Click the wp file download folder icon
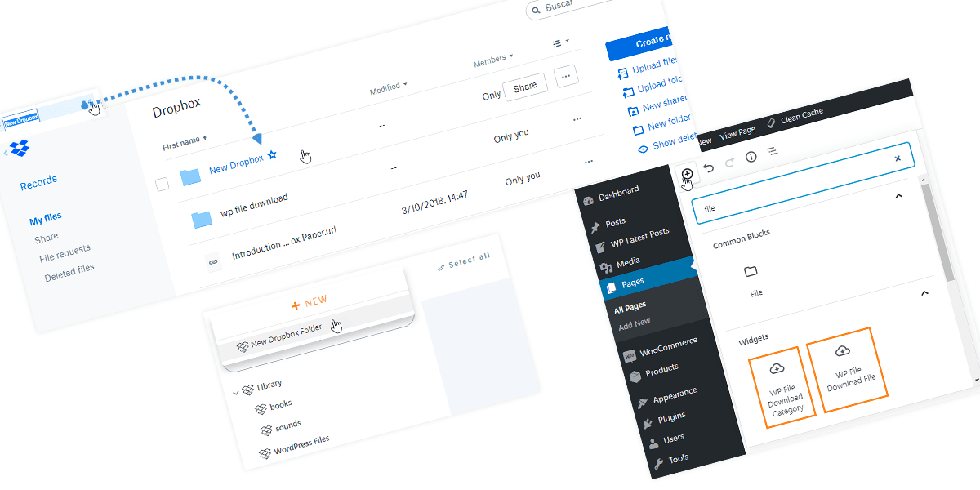Viewport: 980px width, 490px height. click(202, 219)
